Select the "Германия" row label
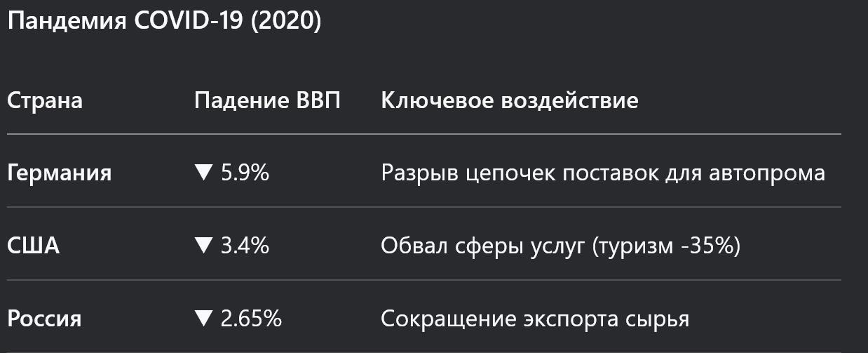This screenshot has width=868, height=353. 59,173
